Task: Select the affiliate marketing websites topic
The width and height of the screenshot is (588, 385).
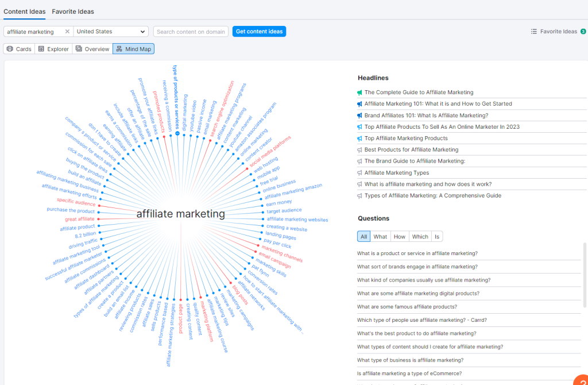Action: coord(297,219)
